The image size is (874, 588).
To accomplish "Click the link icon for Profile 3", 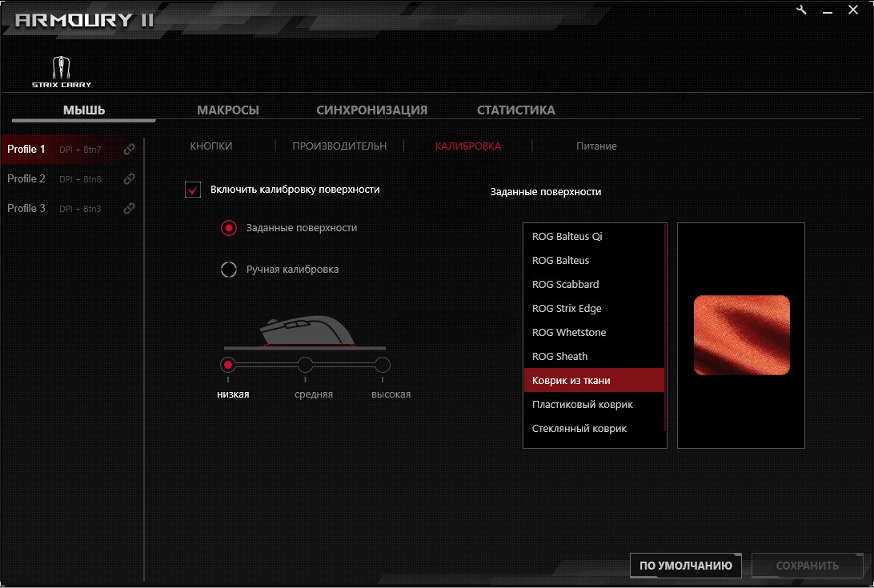I will [129, 209].
